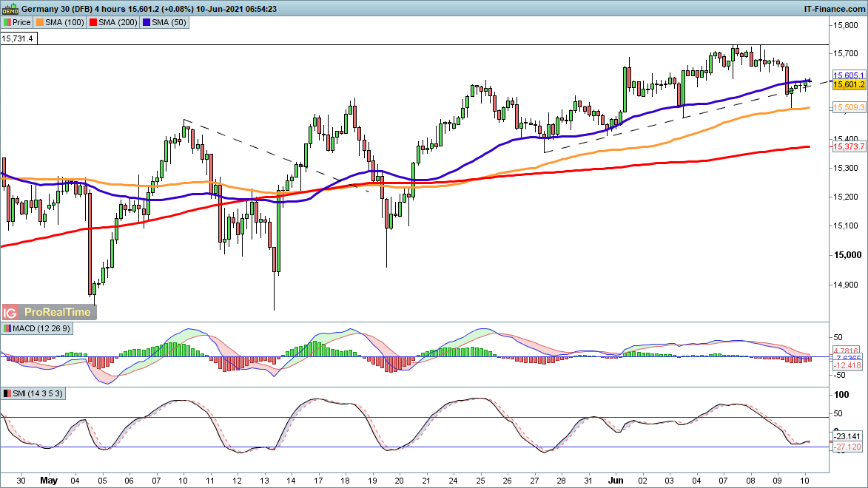Screen dimensions: 868x488
Task: Click the SMI indicator's black-red icon
Action: coord(7,393)
